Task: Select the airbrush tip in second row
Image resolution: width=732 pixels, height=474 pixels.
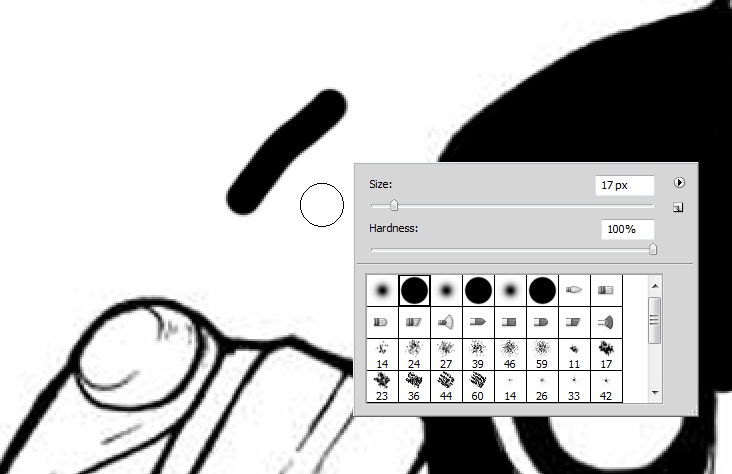Action: [446, 322]
